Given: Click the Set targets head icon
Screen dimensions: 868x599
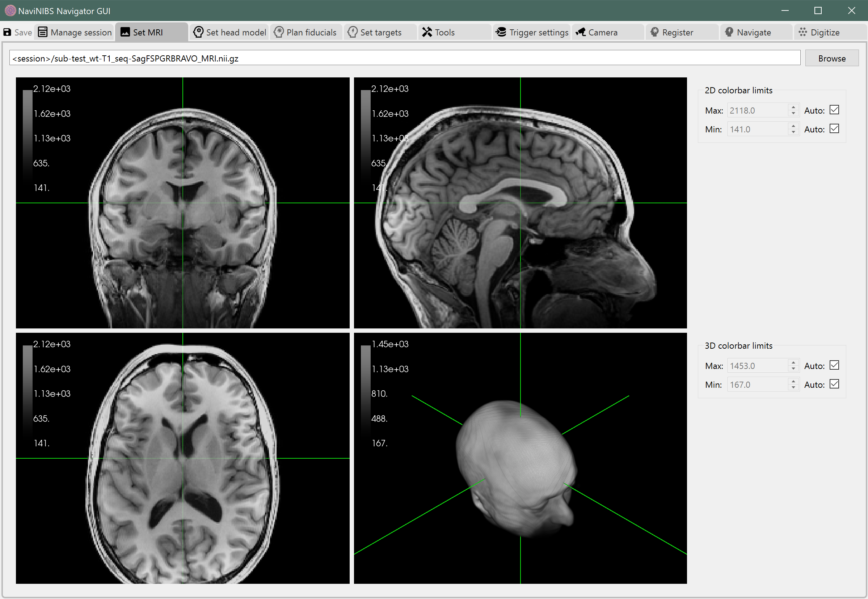Looking at the screenshot, I should point(353,32).
